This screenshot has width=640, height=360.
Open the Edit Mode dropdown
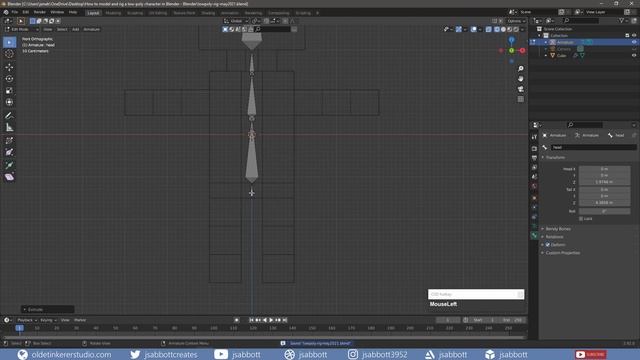(x=22, y=29)
